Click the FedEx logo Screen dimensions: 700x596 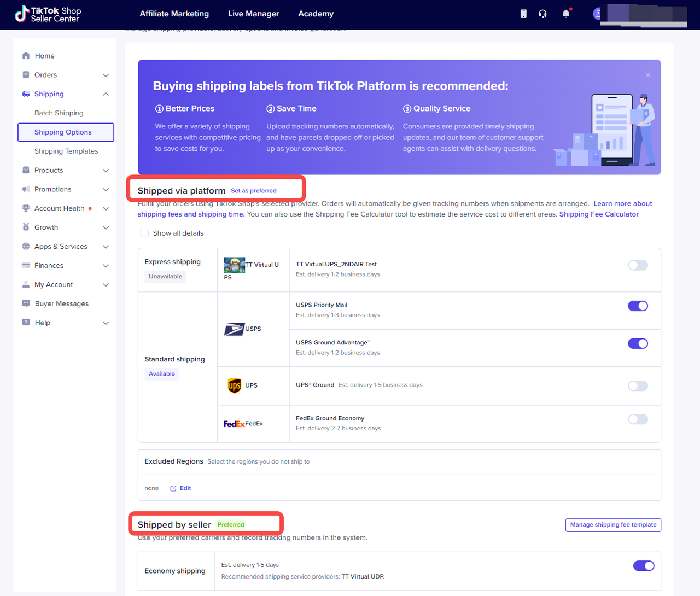234,424
